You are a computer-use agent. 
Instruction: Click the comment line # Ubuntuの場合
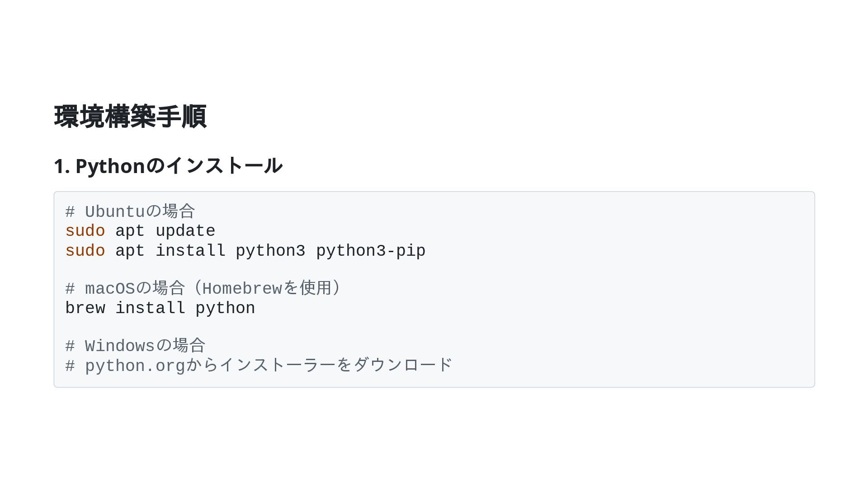coord(130,211)
